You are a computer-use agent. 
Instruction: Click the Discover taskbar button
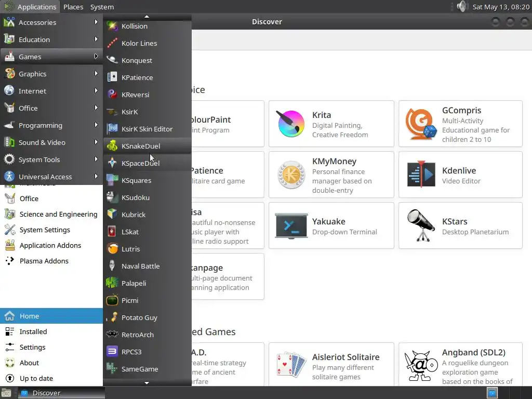pyautogui.click(x=61, y=393)
